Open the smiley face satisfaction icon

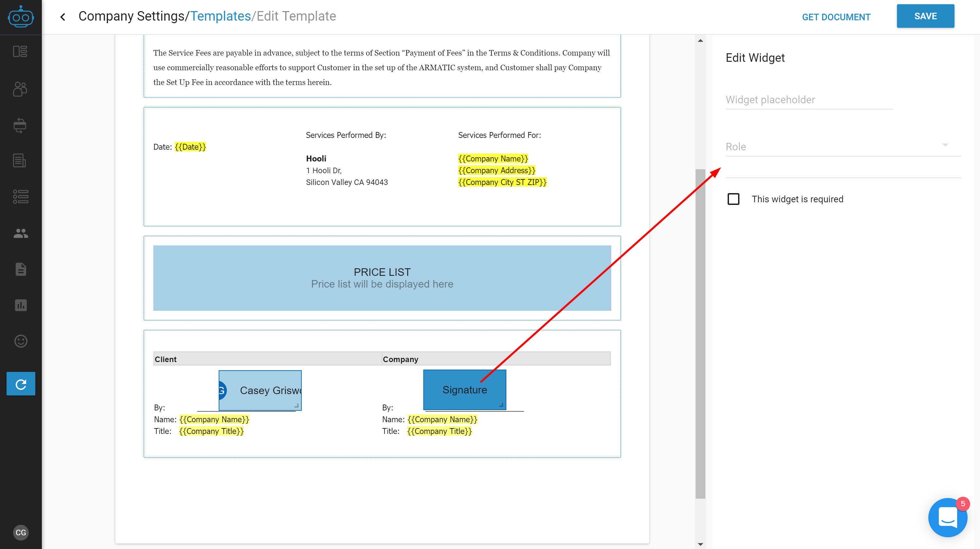(x=21, y=341)
